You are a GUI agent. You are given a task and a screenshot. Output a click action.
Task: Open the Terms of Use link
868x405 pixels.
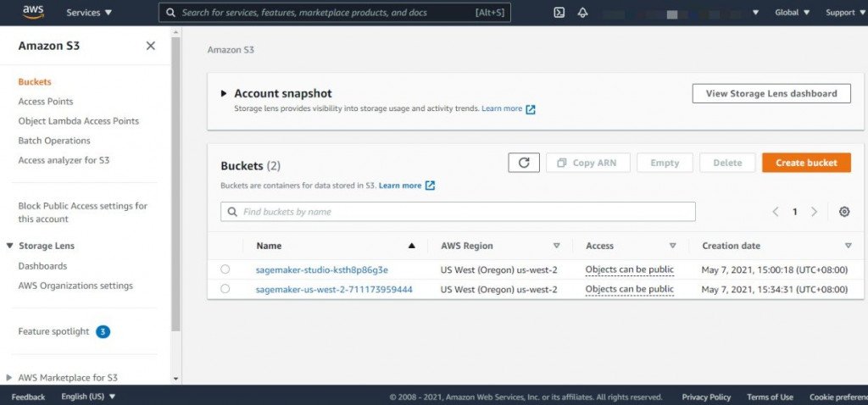(770, 397)
